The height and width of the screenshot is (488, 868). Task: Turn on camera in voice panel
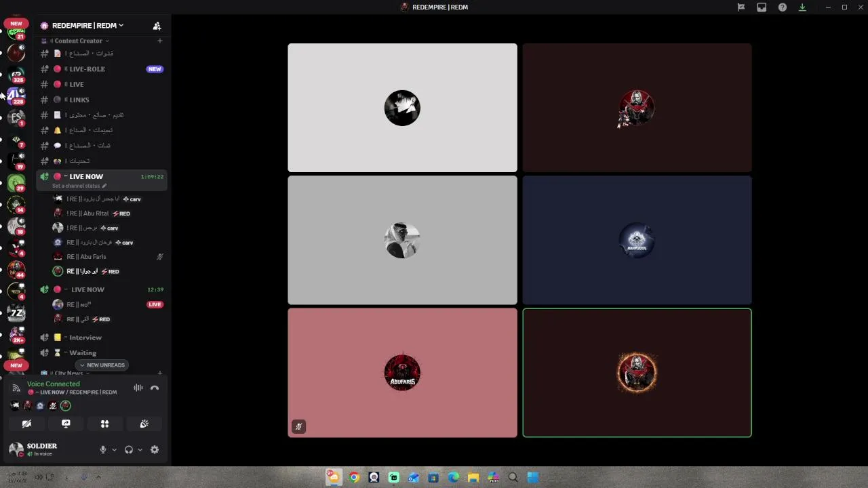pos(26,424)
